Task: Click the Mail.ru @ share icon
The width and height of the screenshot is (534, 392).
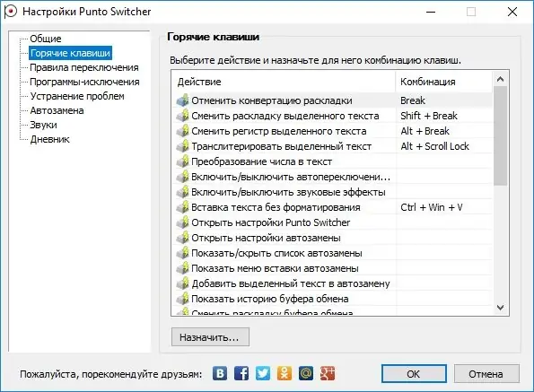Action: pos(306,374)
